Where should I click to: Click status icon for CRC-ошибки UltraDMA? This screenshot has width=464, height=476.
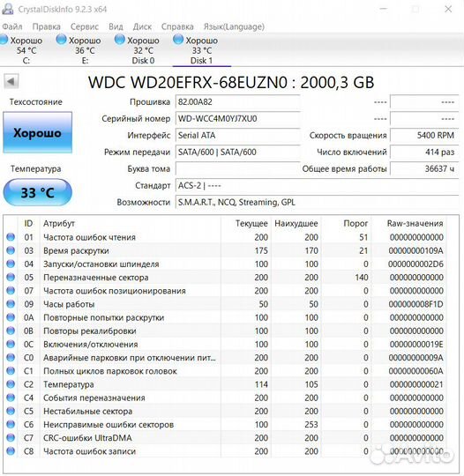pyautogui.click(x=11, y=437)
